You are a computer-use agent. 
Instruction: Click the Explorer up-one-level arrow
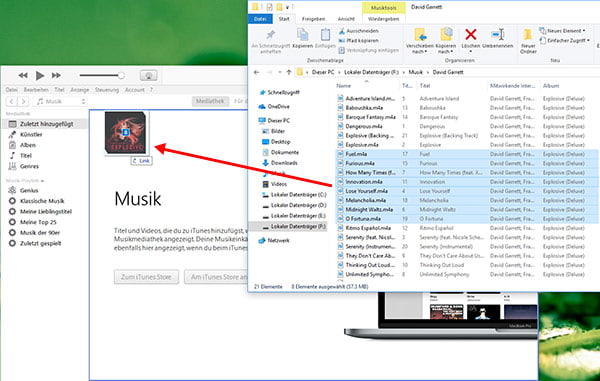tap(289, 72)
